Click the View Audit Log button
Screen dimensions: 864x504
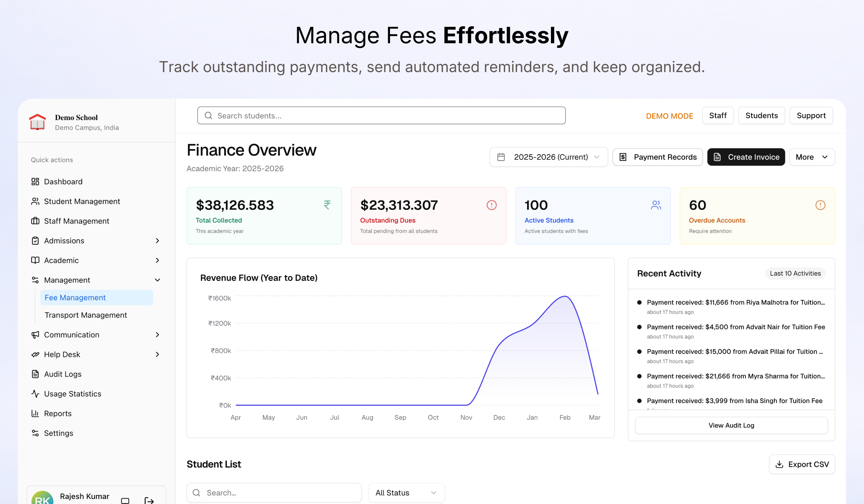731,425
